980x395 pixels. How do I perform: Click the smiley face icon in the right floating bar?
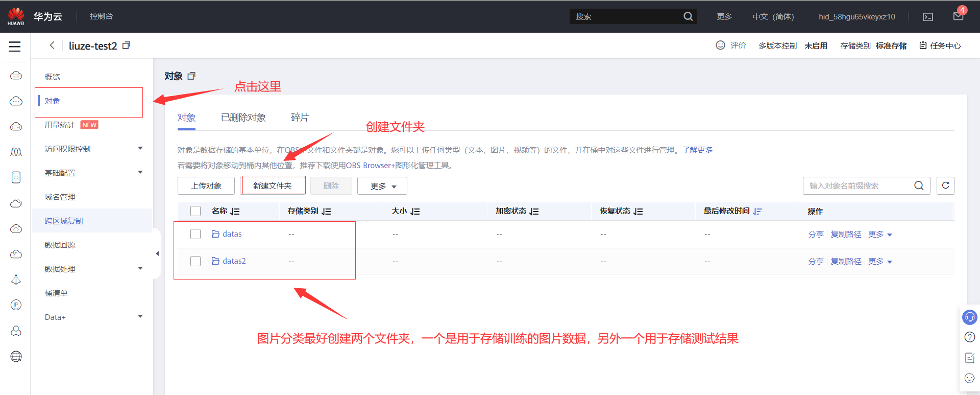(x=969, y=378)
